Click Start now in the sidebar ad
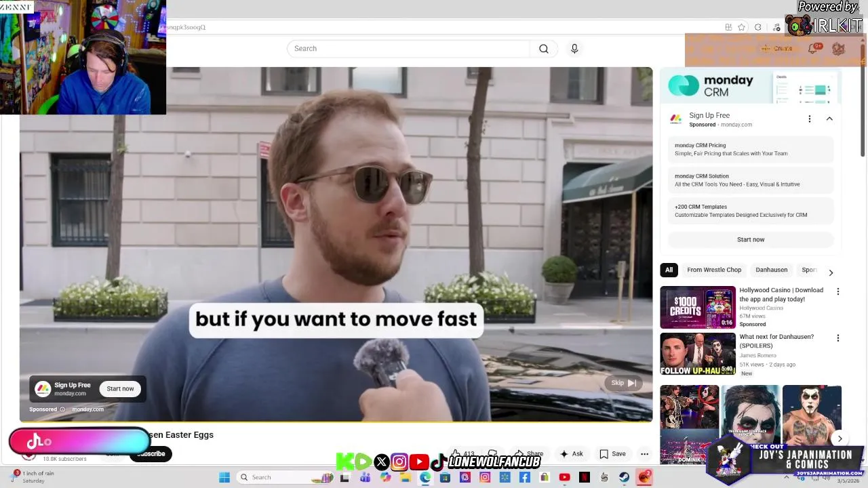The height and width of the screenshot is (488, 868). coord(751,240)
